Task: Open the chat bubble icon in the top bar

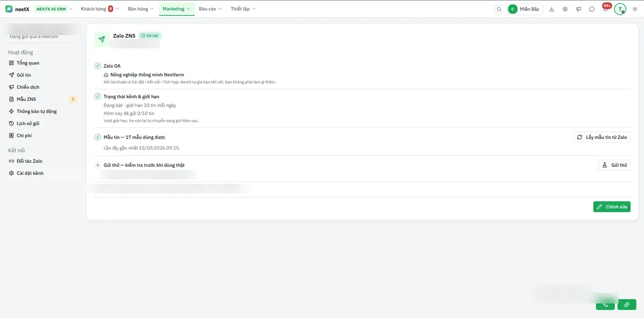Action: tap(592, 9)
